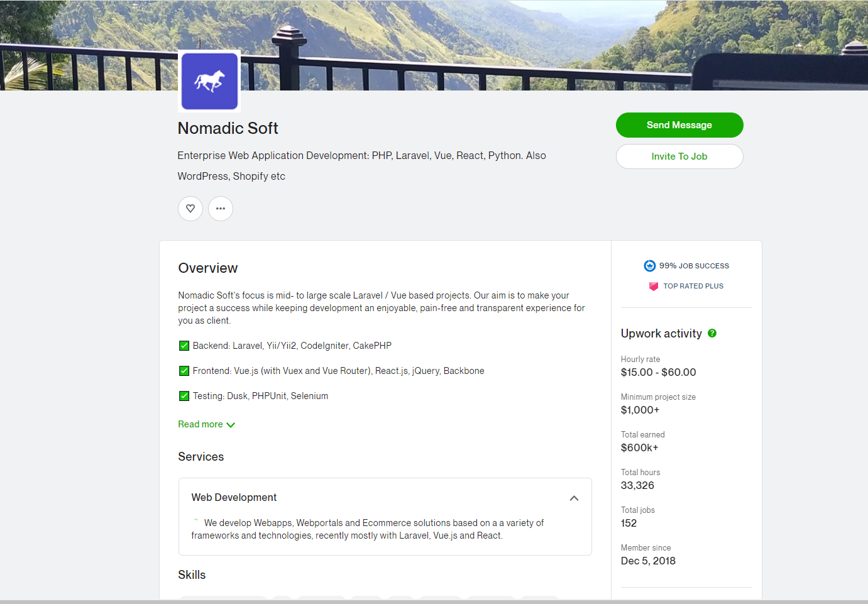Click the 99% Job Success badge icon
Image resolution: width=868 pixels, height=604 pixels.
[650, 266]
